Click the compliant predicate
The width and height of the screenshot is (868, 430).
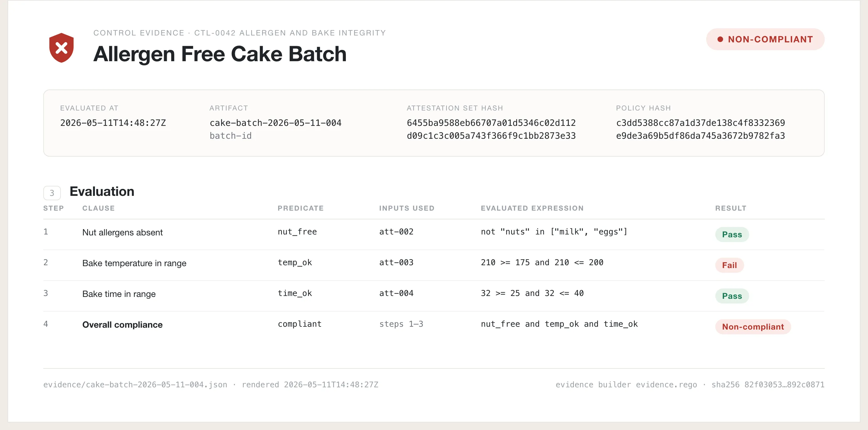pos(299,324)
